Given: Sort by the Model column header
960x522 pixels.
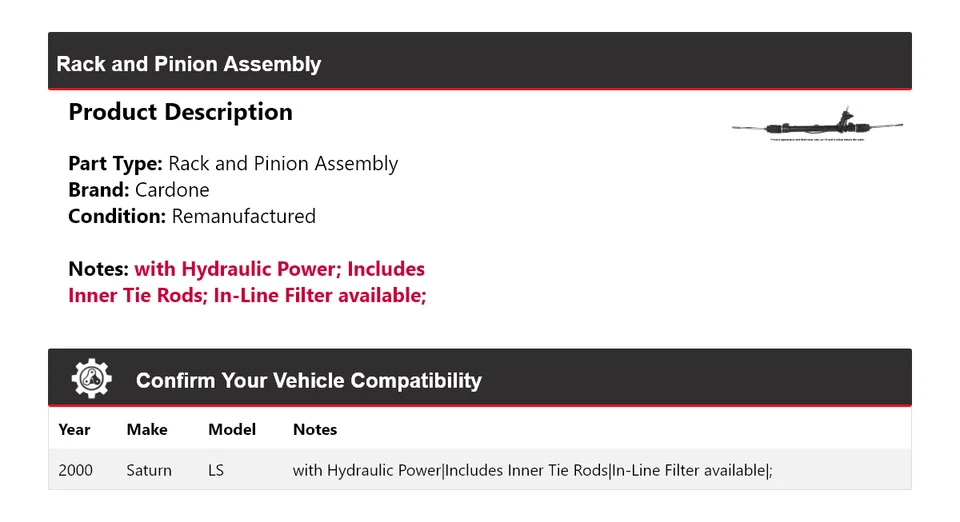Looking at the screenshot, I should (232, 430).
